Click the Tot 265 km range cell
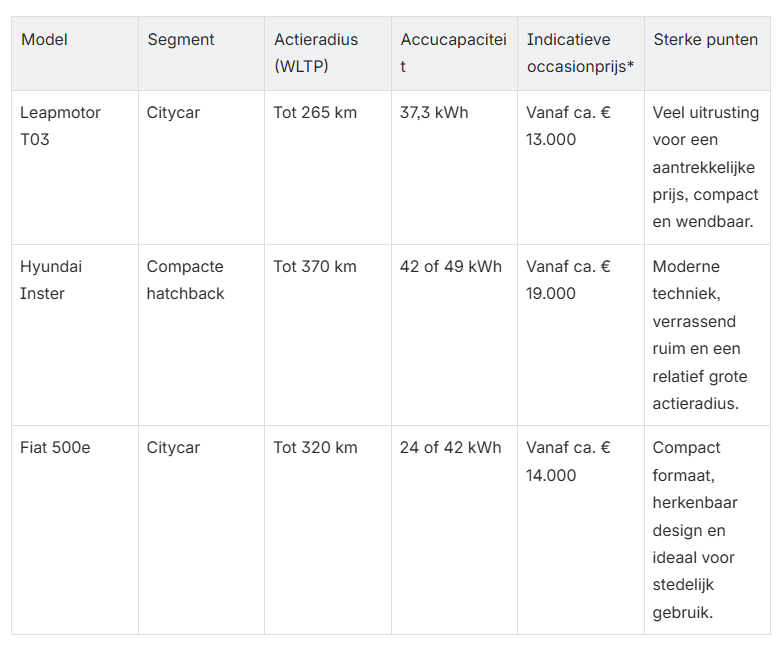The width and height of the screenshot is (781, 645). 328,167
